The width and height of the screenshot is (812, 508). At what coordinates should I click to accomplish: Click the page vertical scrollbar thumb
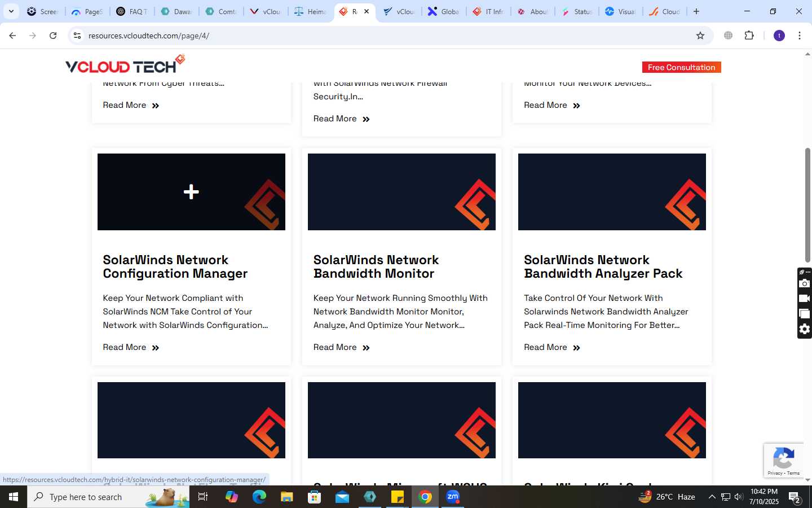[x=807, y=205]
